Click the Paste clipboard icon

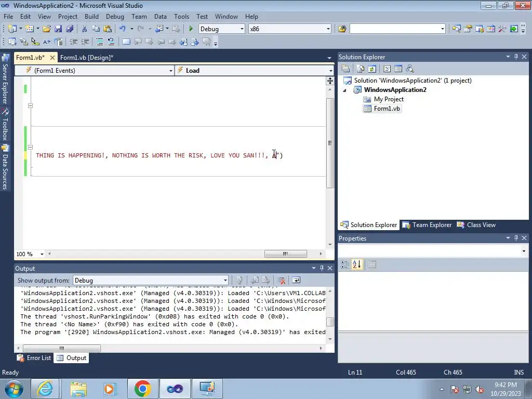[x=107, y=29]
